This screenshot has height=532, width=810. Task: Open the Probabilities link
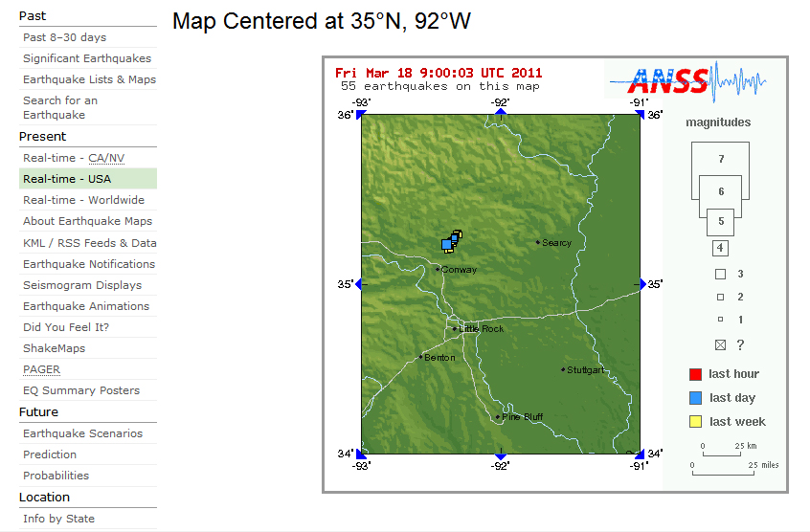coord(56,476)
